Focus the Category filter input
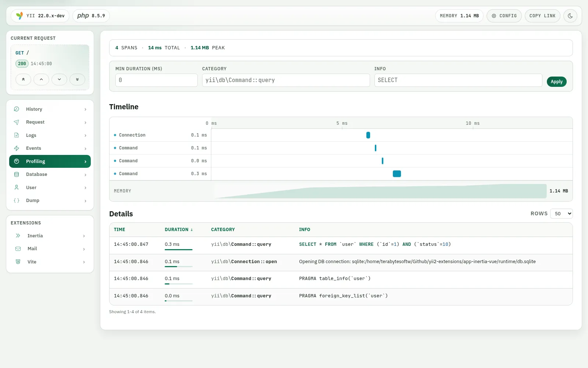Viewport: 588px width, 368px height. [x=286, y=80]
